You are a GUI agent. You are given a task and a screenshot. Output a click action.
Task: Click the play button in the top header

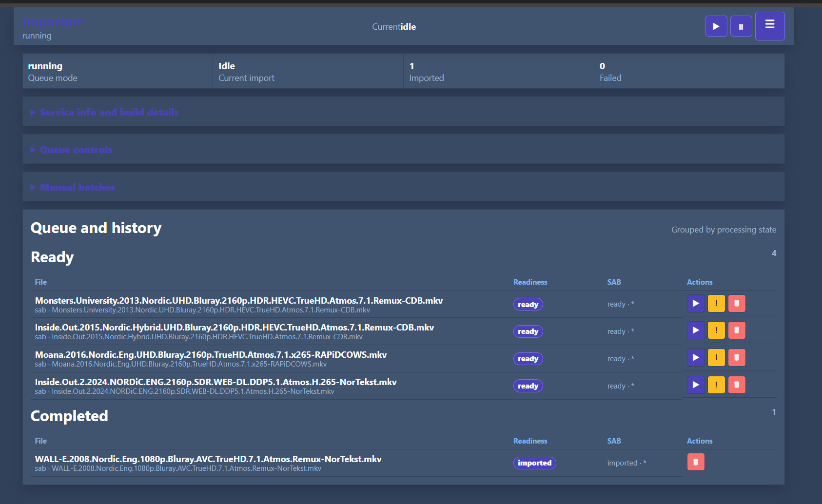(716, 26)
